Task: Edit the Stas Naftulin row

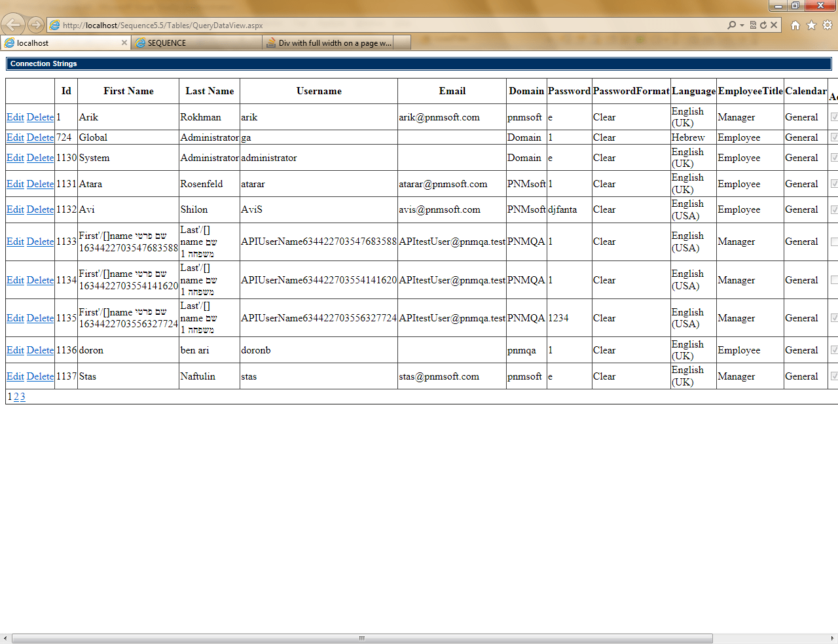Action: pos(15,376)
